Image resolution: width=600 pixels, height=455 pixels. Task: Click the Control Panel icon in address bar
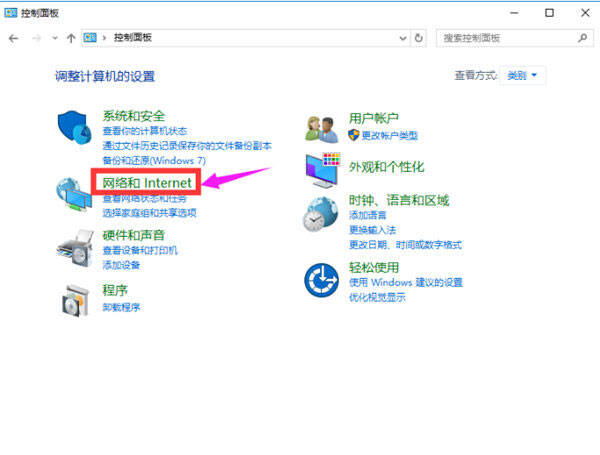[90, 38]
